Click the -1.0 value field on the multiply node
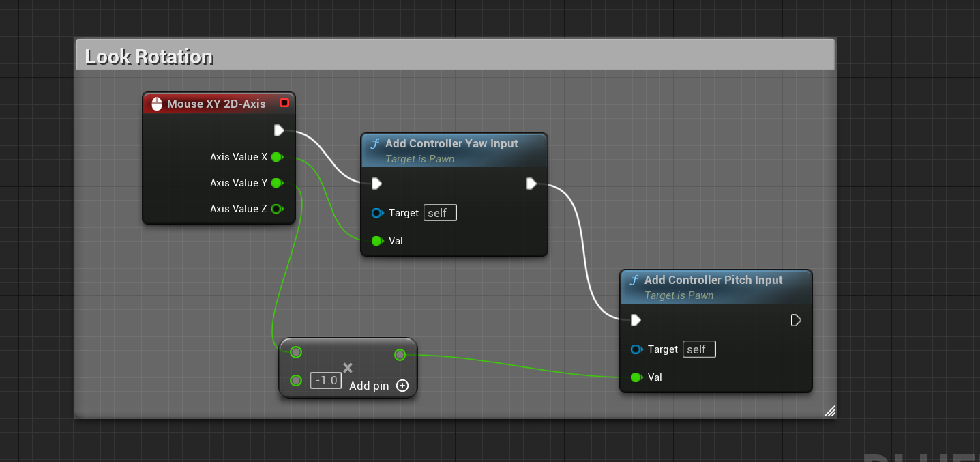This screenshot has width=980, height=462. coord(326,380)
